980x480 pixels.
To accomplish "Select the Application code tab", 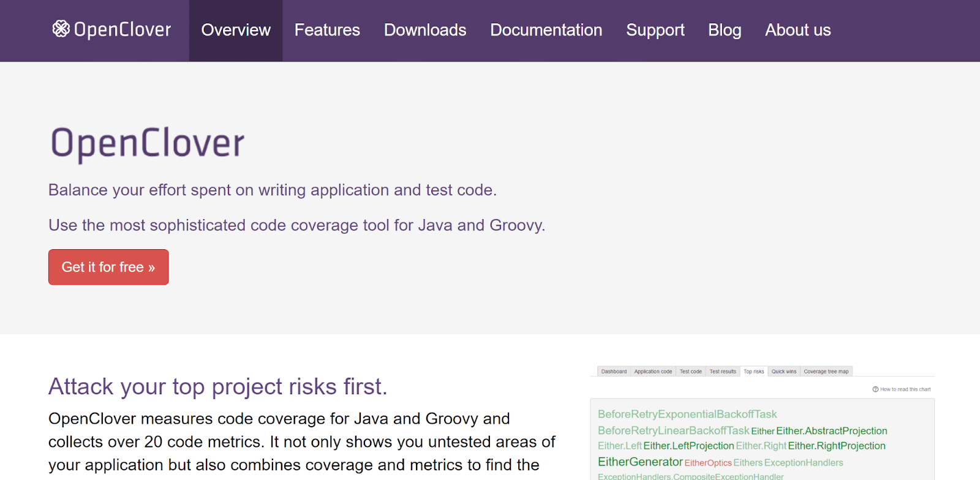I will [653, 372].
